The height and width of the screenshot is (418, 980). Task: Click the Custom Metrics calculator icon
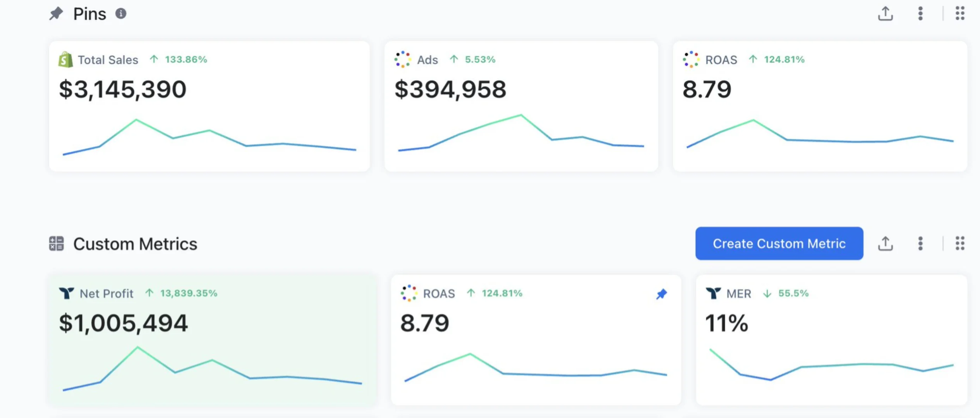click(56, 243)
